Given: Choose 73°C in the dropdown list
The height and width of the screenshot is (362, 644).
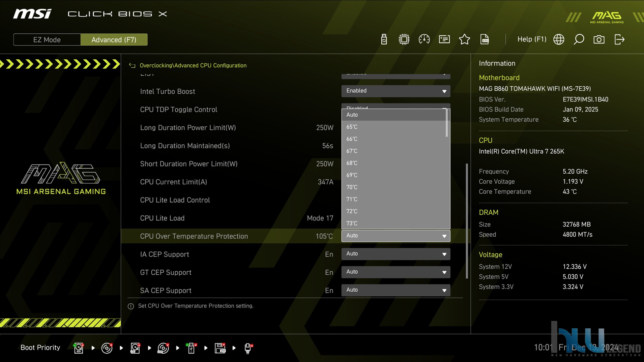Looking at the screenshot, I should (x=394, y=223).
